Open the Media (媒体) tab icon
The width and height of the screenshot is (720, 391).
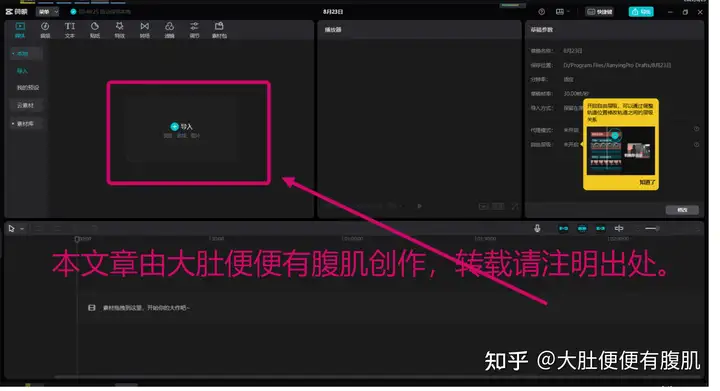20,30
